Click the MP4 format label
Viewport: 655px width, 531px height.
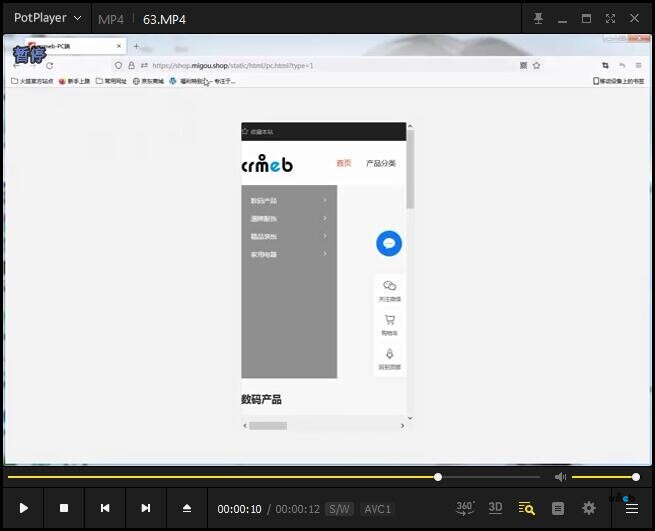(x=111, y=19)
